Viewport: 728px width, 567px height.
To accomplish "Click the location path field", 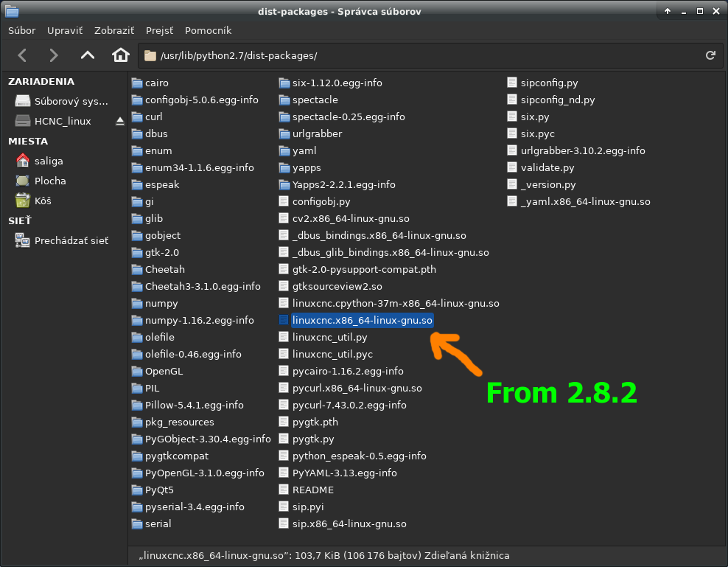I will pyautogui.click(x=430, y=55).
